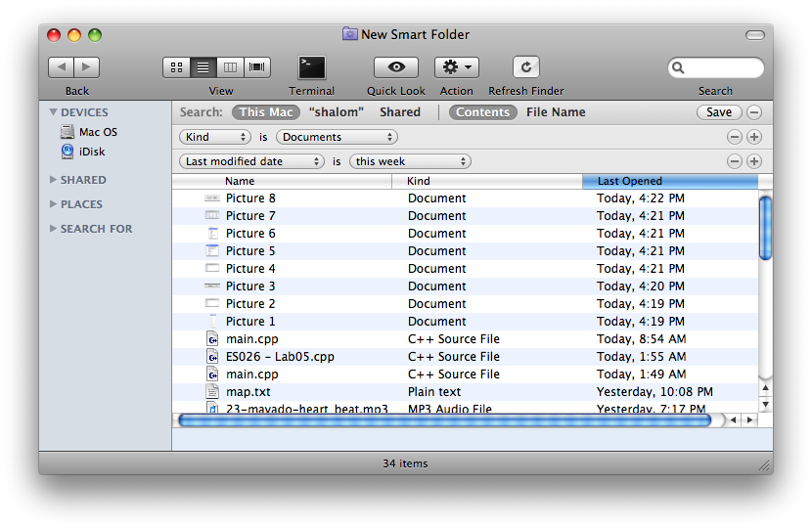This screenshot has width=812, height=528.
Task: Click the Refresh Finder toolbar icon
Action: coord(526,67)
